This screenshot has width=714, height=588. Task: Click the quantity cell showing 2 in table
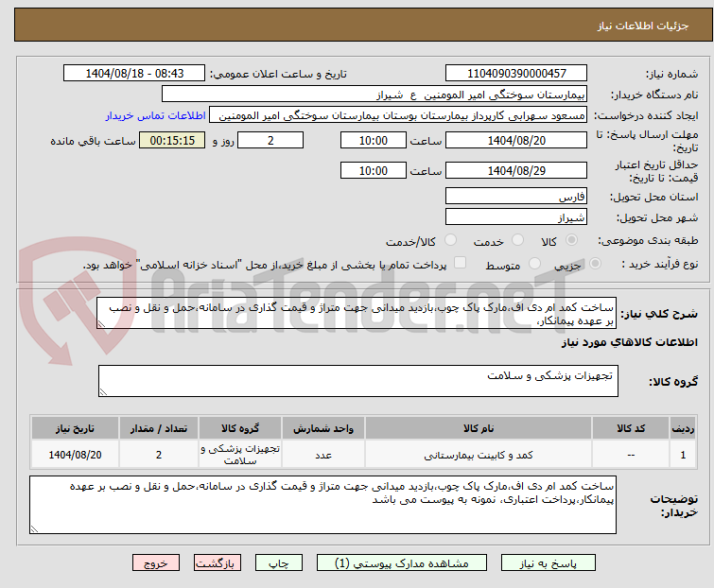pyautogui.click(x=159, y=455)
